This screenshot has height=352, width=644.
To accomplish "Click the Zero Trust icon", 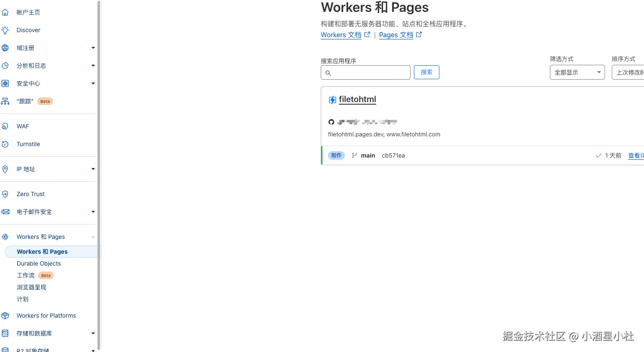I will (5, 194).
